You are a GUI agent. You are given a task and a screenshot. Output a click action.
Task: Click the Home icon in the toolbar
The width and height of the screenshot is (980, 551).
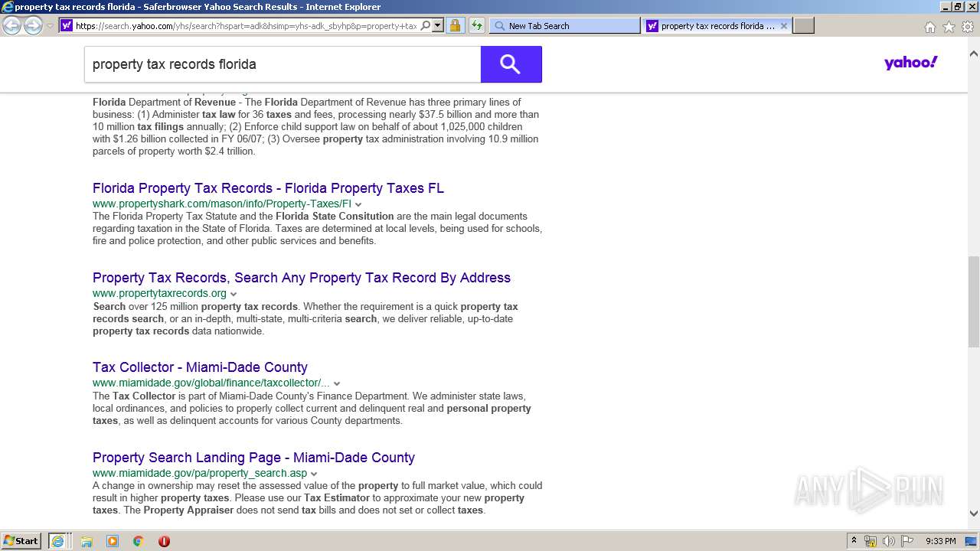coord(929,27)
